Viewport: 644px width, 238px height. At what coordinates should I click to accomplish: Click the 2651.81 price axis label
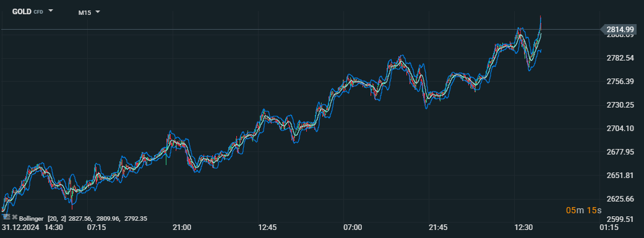[x=620, y=175]
